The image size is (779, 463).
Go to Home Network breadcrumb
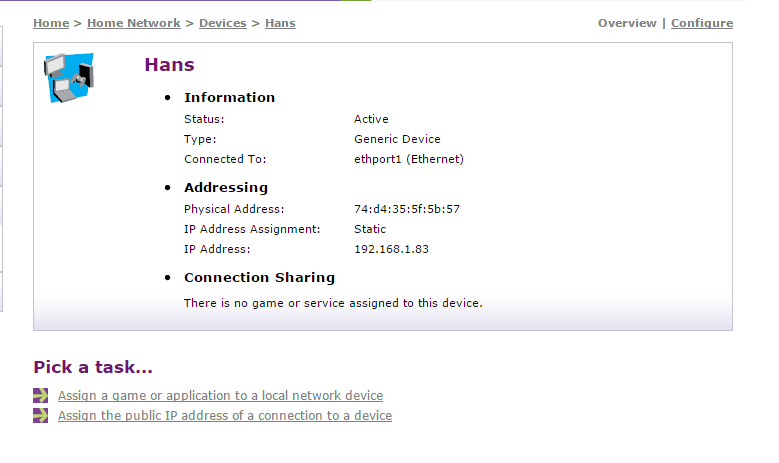tap(134, 23)
